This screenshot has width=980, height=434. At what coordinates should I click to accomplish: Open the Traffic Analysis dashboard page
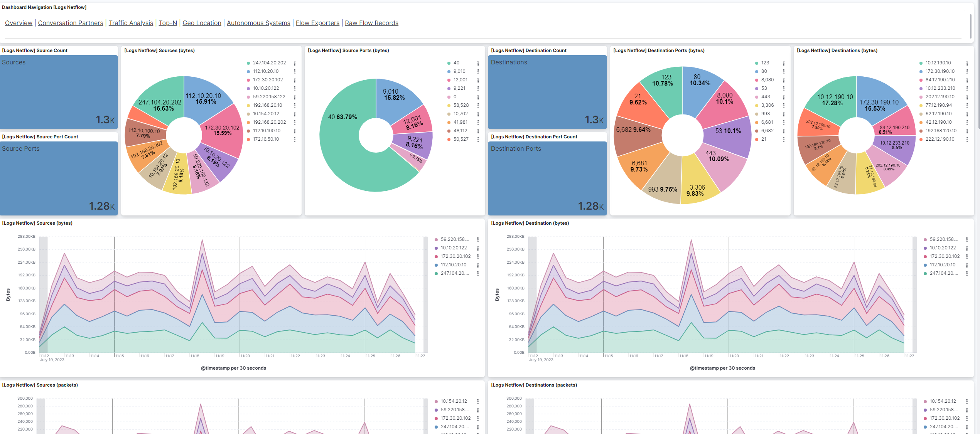click(131, 23)
